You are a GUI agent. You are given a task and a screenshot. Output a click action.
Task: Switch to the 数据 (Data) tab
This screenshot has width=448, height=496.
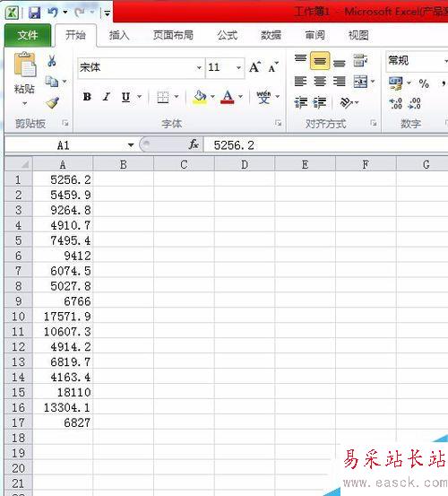point(271,35)
